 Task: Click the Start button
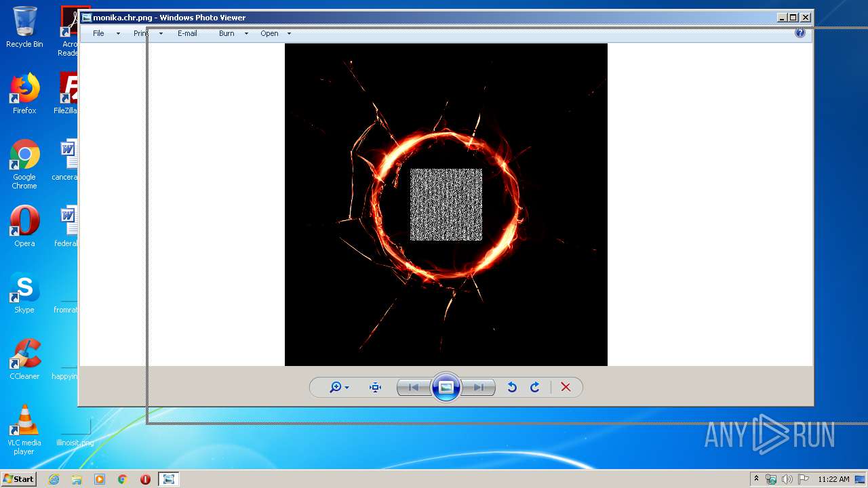18,479
